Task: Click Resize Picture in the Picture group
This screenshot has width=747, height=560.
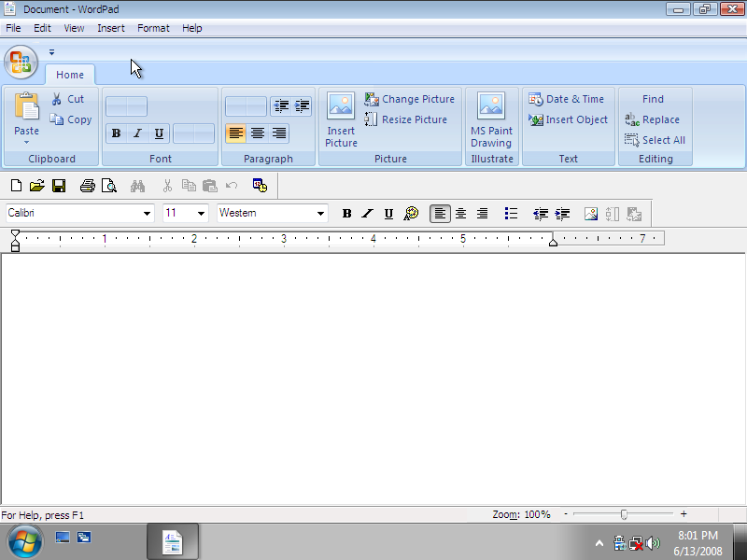Action: tap(406, 119)
